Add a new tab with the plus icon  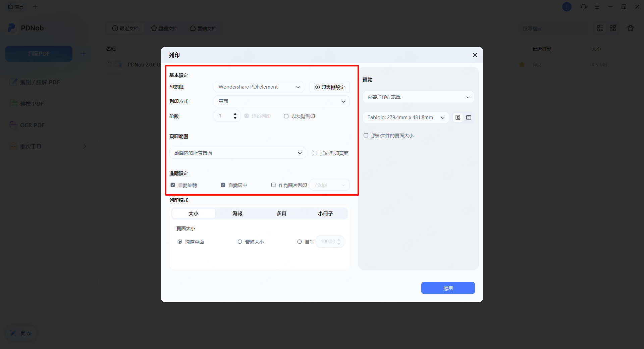pos(35,7)
